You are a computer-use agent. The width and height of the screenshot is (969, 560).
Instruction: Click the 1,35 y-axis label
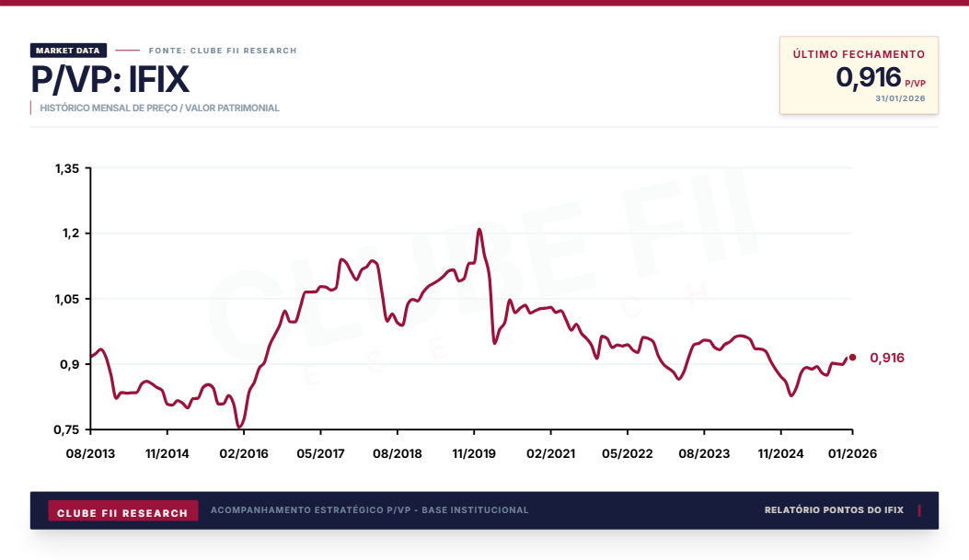[x=67, y=168]
